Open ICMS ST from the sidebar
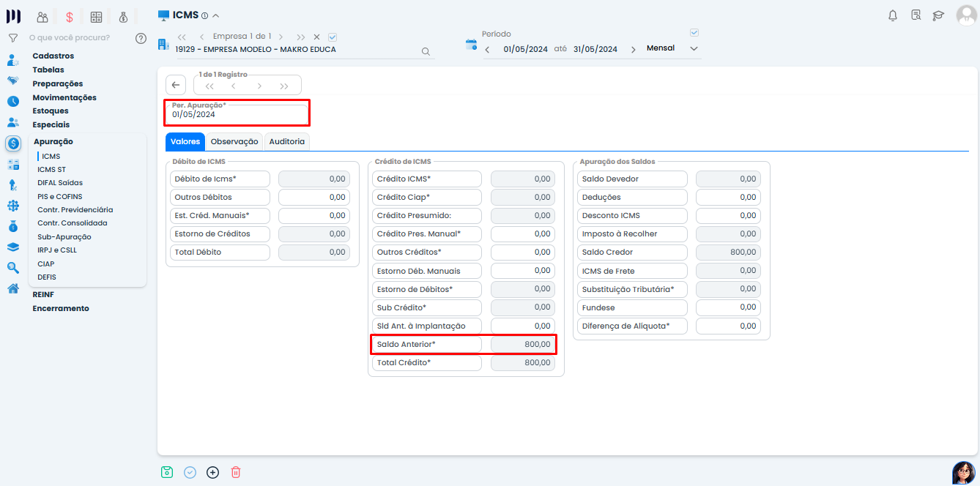980x486 pixels. click(x=51, y=169)
